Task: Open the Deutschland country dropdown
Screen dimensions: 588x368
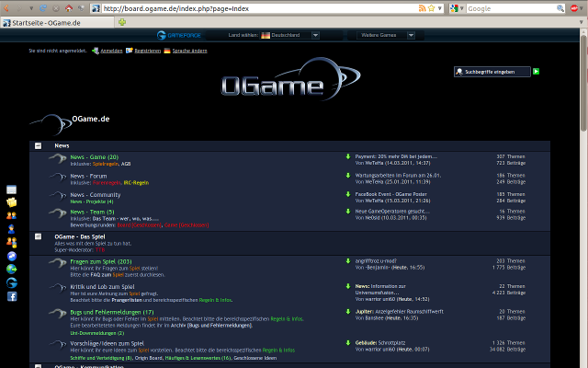Action: click(x=290, y=35)
